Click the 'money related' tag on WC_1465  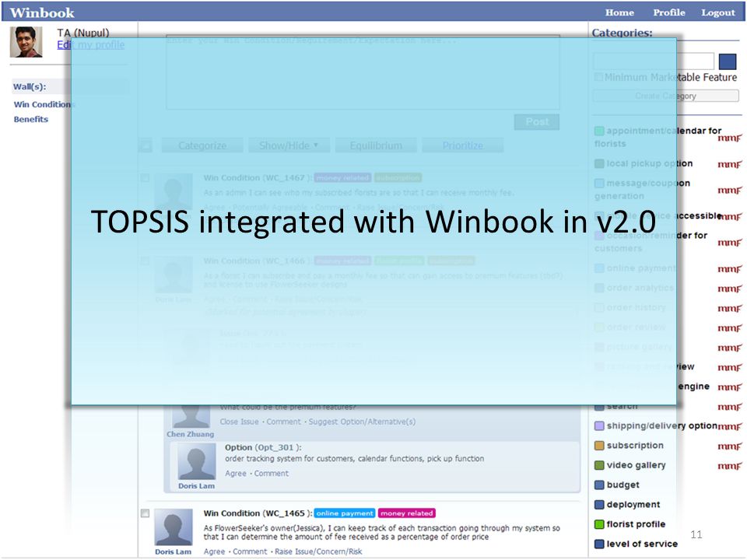406,513
